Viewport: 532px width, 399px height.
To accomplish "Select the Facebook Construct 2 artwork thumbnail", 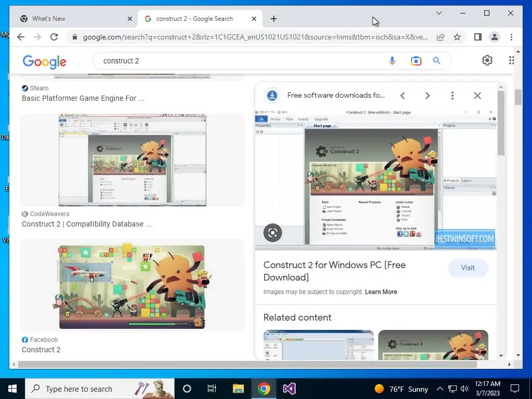I will [132, 286].
